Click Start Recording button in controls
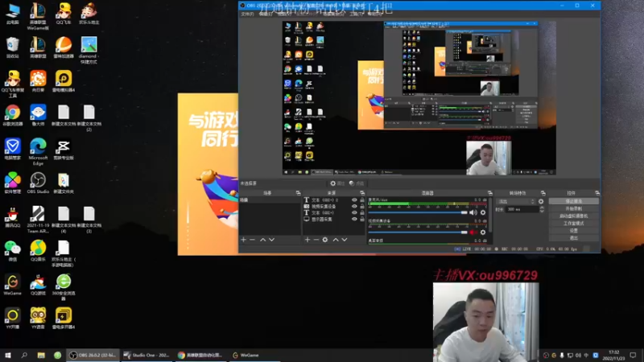 [x=574, y=208]
